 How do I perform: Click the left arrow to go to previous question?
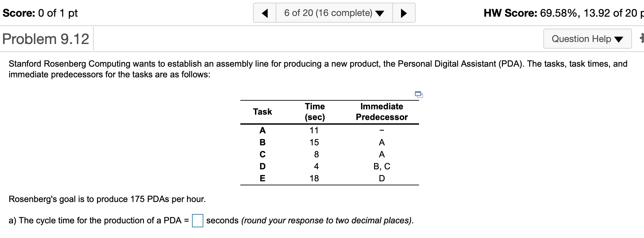(265, 13)
